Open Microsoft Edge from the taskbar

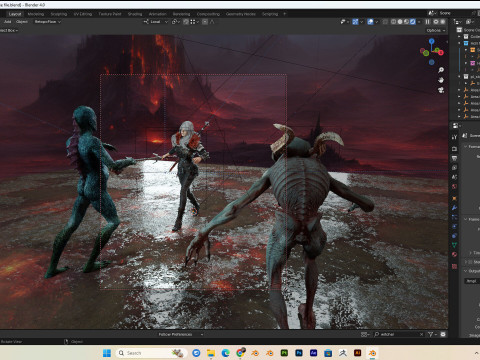(x=226, y=353)
